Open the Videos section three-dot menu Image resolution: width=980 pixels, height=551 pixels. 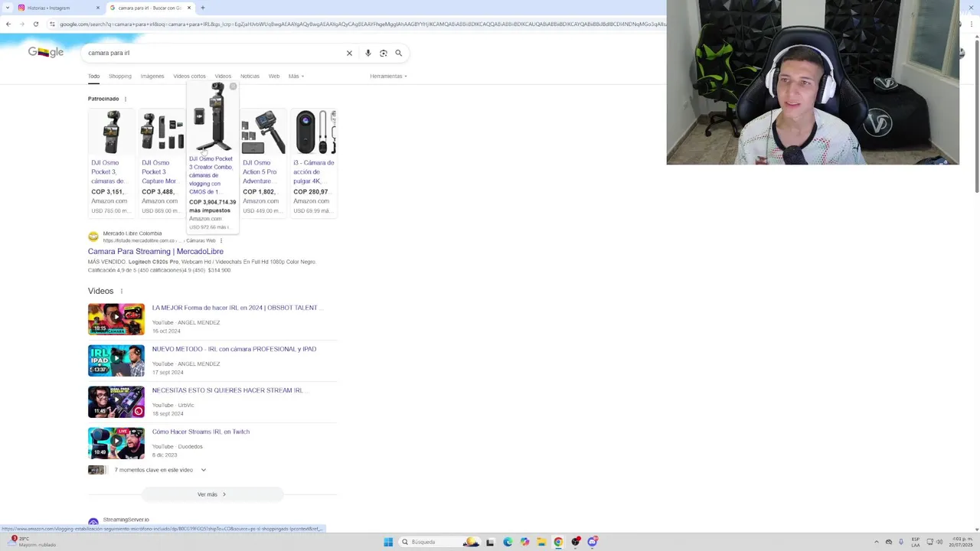(121, 291)
